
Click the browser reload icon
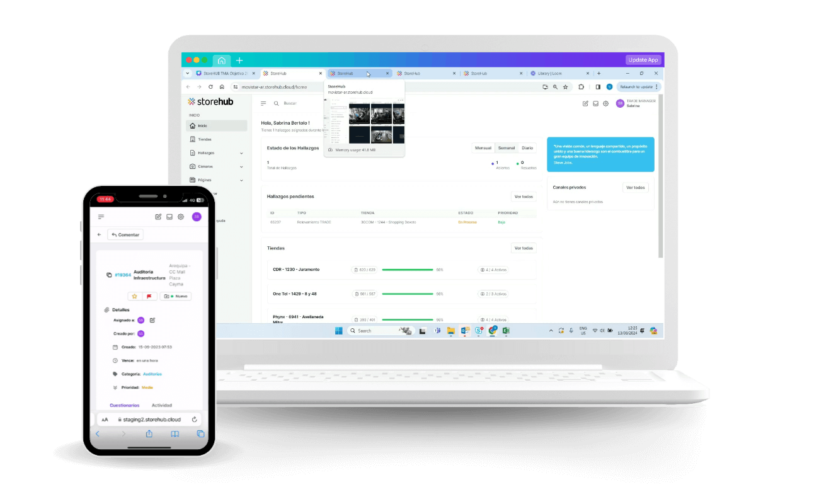tap(210, 87)
